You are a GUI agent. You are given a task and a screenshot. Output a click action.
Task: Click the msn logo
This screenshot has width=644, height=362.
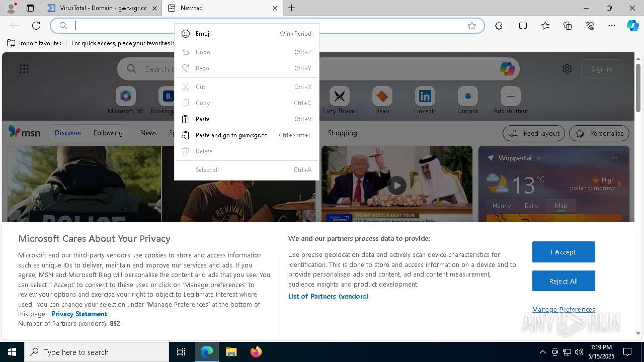(x=24, y=132)
